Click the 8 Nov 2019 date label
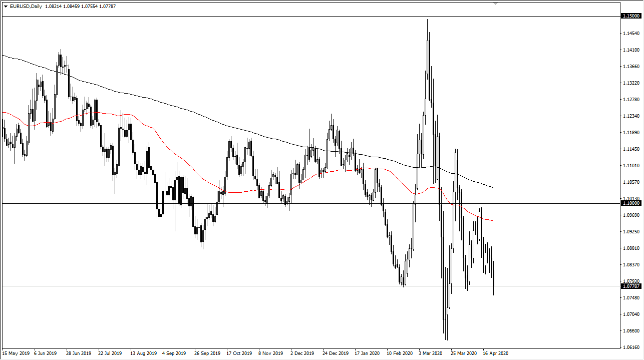The width and height of the screenshot is (644, 360). 271,353
